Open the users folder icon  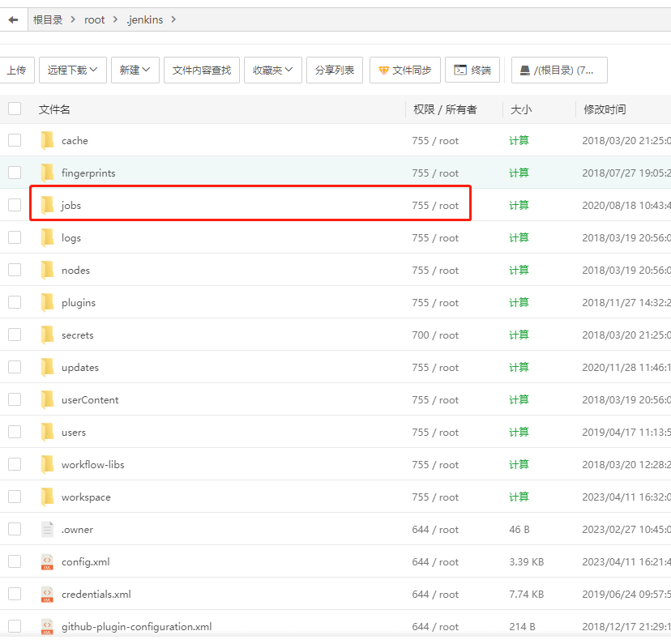47,432
